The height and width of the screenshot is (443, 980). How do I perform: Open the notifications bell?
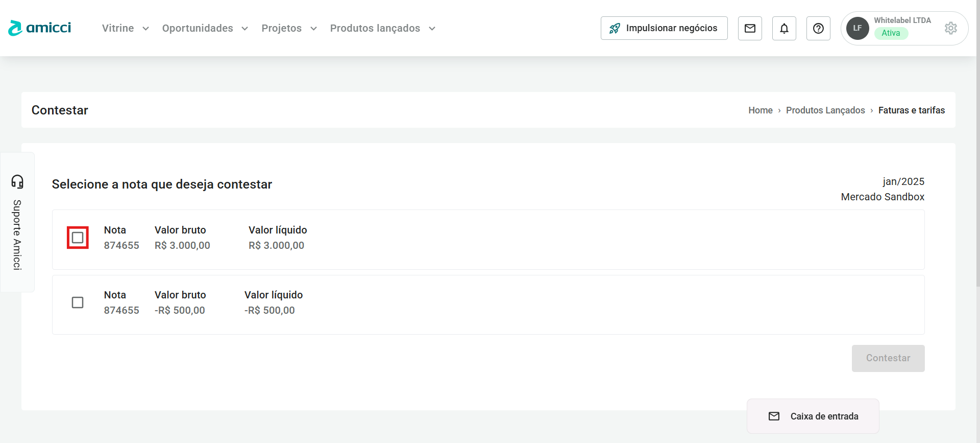784,28
